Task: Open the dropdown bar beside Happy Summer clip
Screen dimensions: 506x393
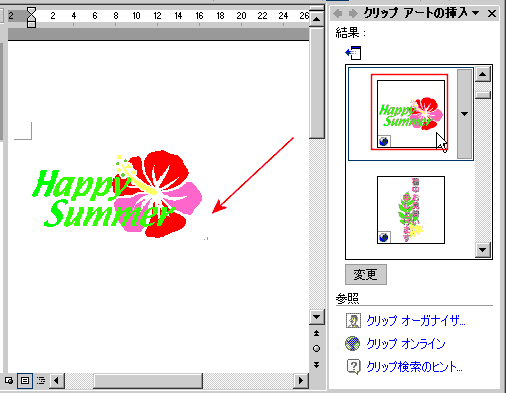Action: (x=464, y=114)
